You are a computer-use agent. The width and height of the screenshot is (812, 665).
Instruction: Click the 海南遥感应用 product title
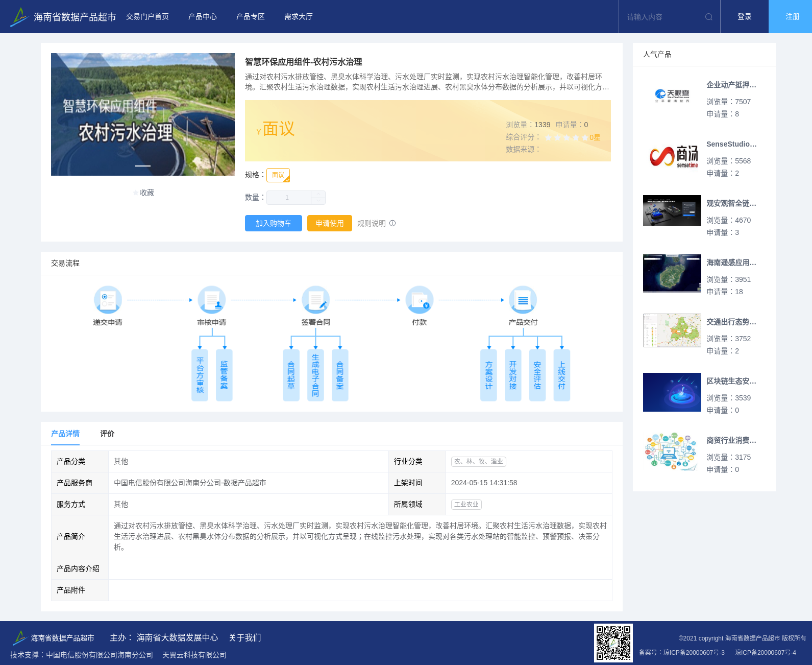(731, 263)
